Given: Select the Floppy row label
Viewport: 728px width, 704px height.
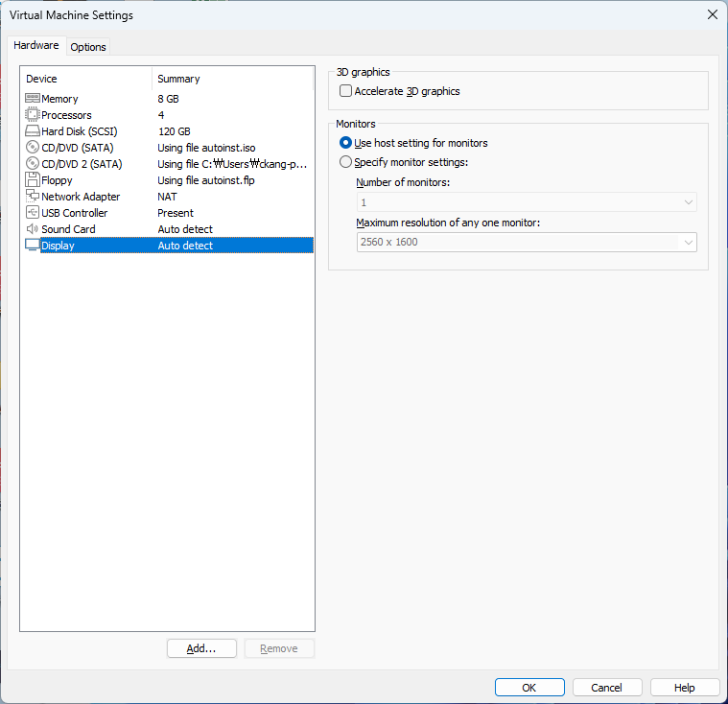Looking at the screenshot, I should click(57, 180).
